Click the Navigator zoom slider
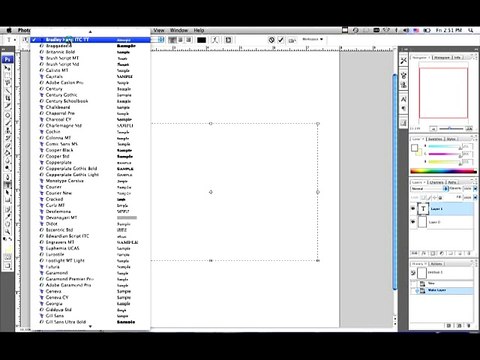The image size is (480, 360). tap(451, 128)
